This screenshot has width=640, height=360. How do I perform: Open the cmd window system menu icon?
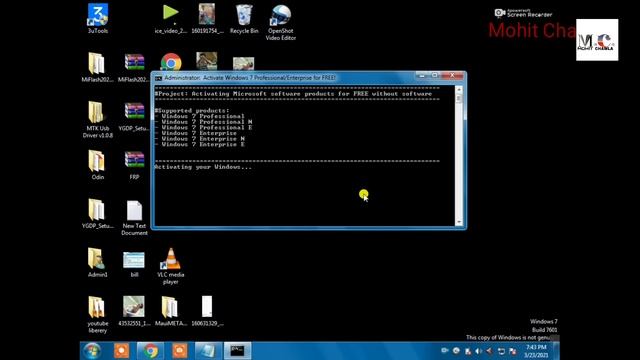158,78
